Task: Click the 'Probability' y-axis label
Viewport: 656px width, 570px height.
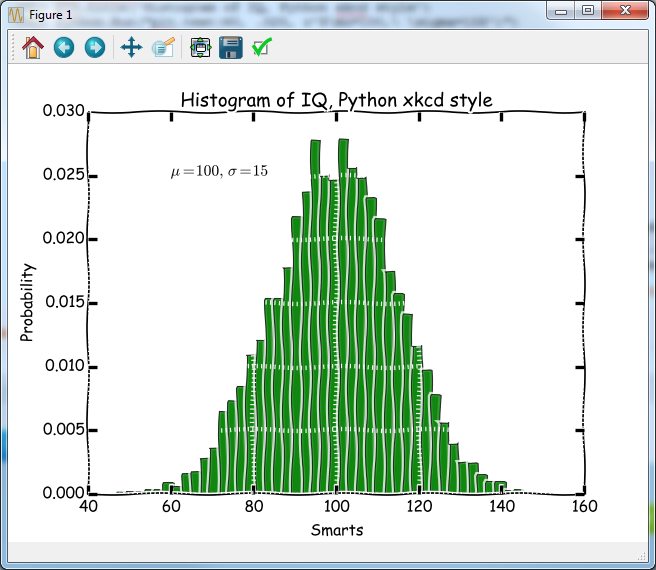Action: (28, 302)
